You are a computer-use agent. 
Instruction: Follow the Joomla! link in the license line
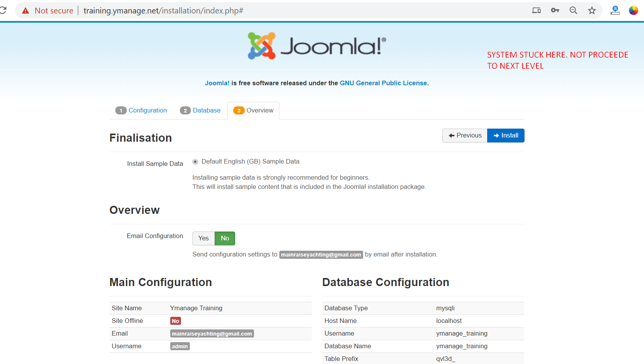(217, 83)
